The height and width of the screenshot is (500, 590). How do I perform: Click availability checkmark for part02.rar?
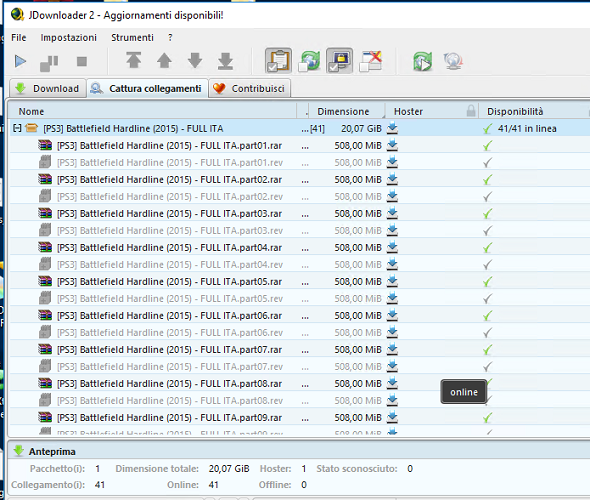487,179
